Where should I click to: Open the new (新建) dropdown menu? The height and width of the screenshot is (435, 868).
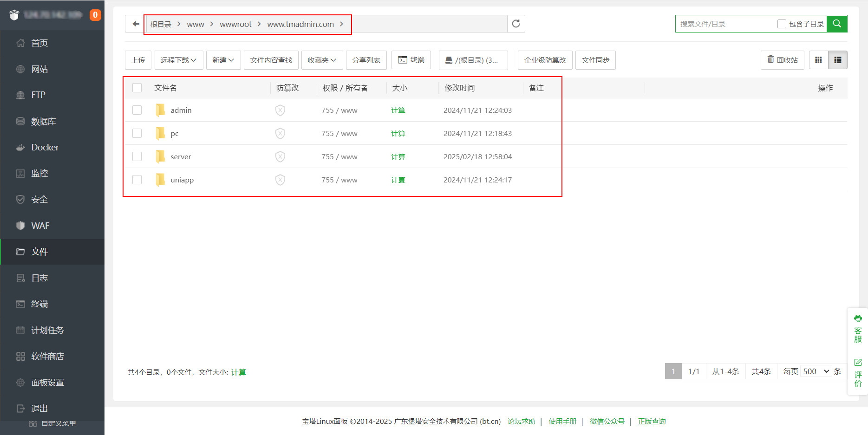pos(223,60)
